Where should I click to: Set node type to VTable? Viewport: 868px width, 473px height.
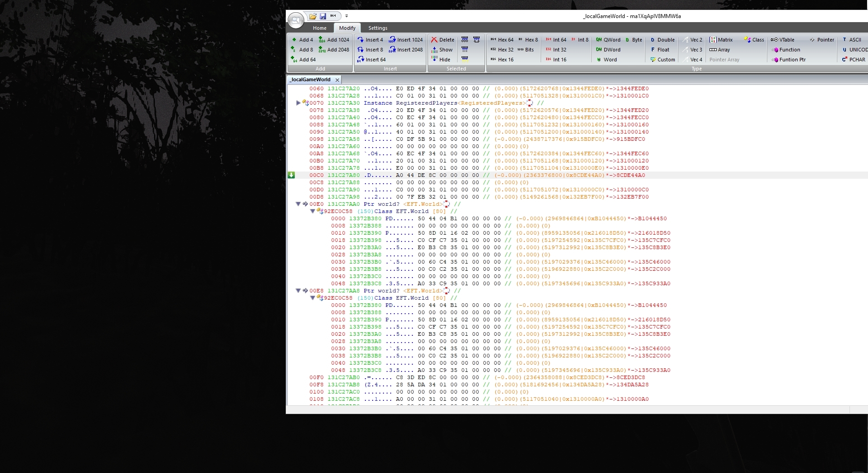click(x=783, y=40)
